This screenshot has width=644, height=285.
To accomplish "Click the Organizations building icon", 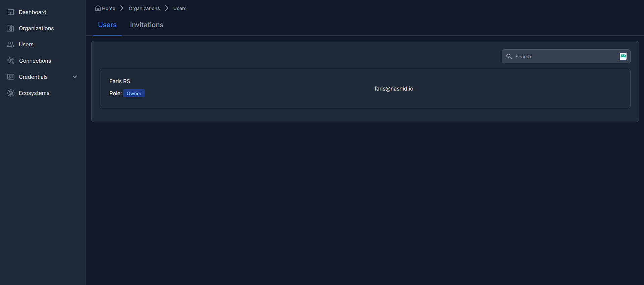I will 11,28.
